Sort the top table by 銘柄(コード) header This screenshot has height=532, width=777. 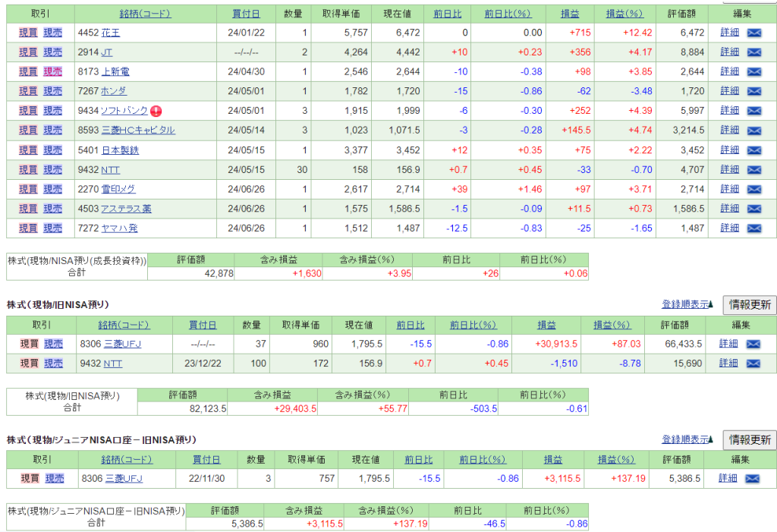coord(145,14)
